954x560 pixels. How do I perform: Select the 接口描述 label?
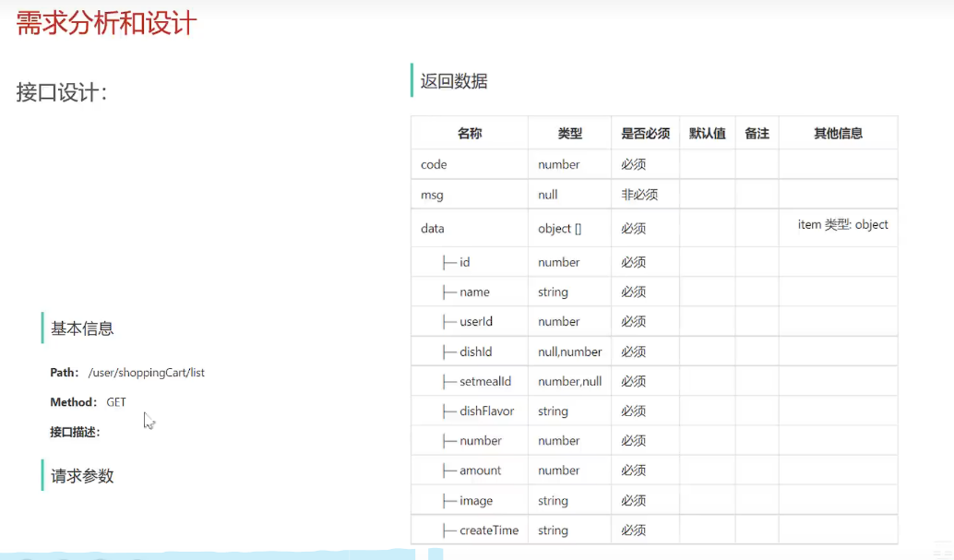click(x=77, y=431)
